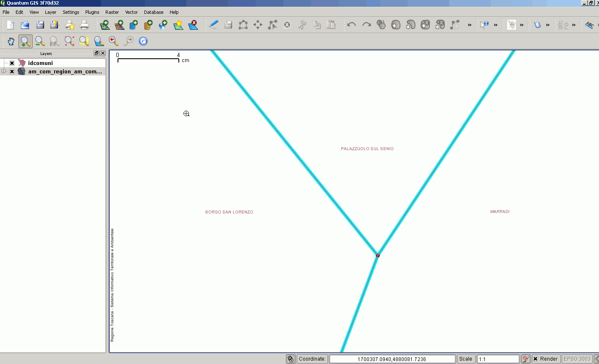This screenshot has height=364, width=599.
Task: Remove the selected layer via toolbar icon
Action: click(193, 25)
